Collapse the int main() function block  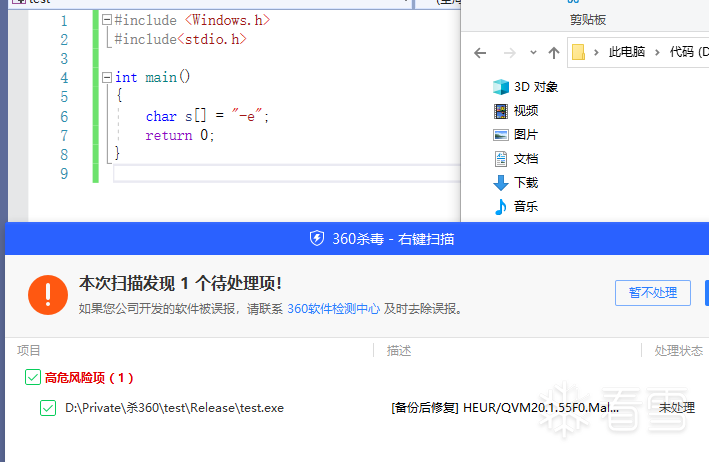click(107, 77)
